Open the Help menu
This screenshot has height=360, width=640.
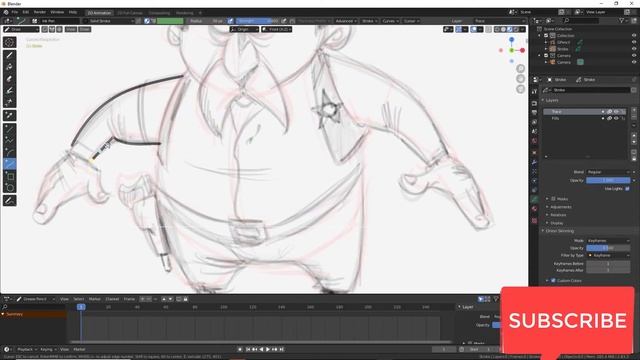73,12
